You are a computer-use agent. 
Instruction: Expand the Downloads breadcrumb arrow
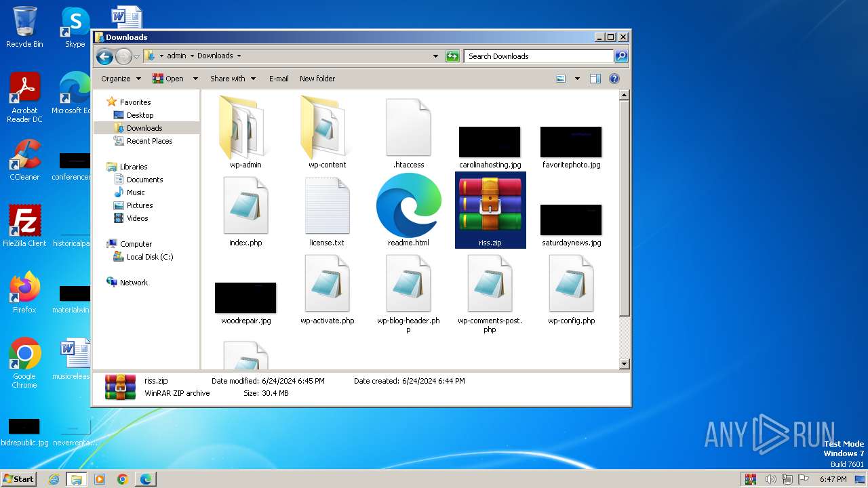[x=239, y=56]
